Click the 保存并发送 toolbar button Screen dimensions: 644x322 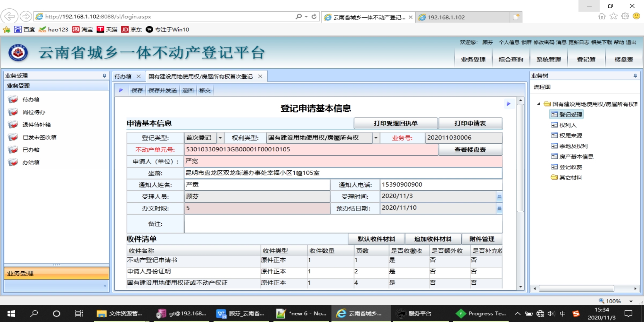[162, 90]
